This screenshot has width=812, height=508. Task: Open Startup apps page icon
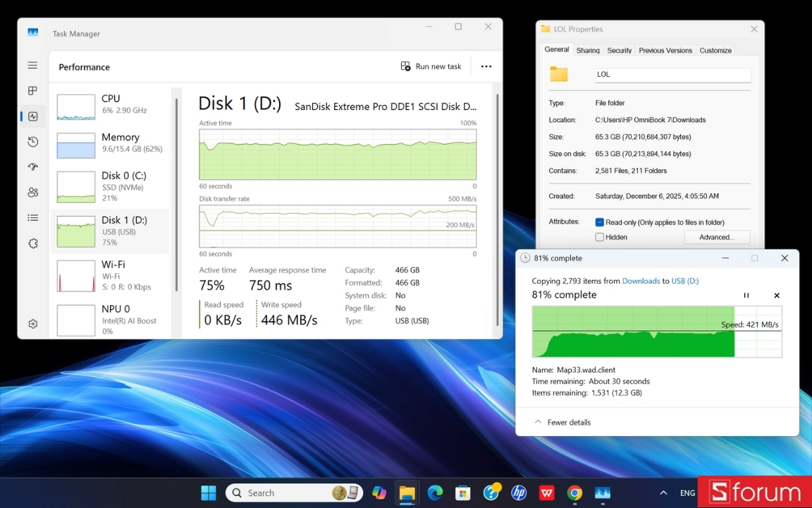(x=32, y=167)
